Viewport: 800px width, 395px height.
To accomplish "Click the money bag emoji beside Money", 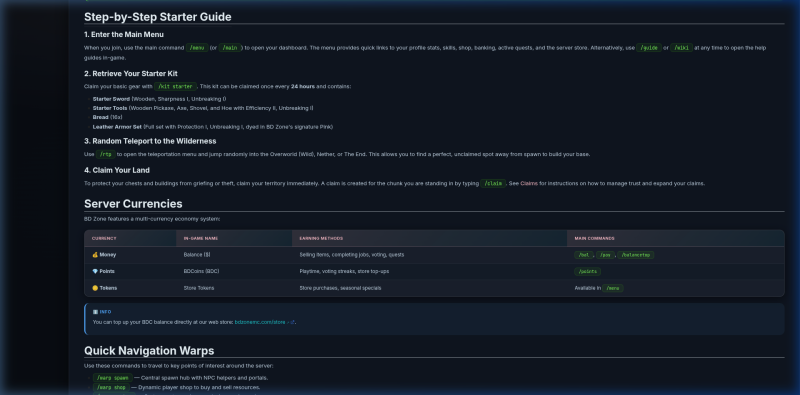I will [x=95, y=255].
